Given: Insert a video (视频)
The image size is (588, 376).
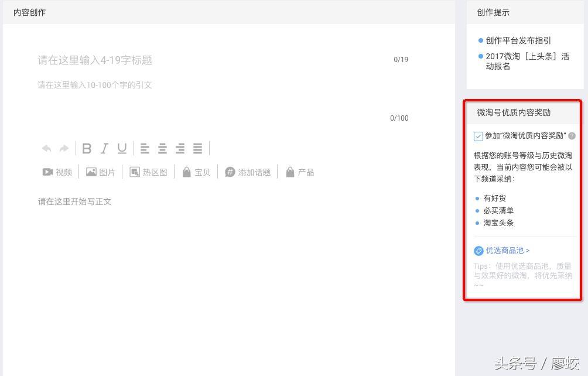Looking at the screenshot, I should [57, 172].
